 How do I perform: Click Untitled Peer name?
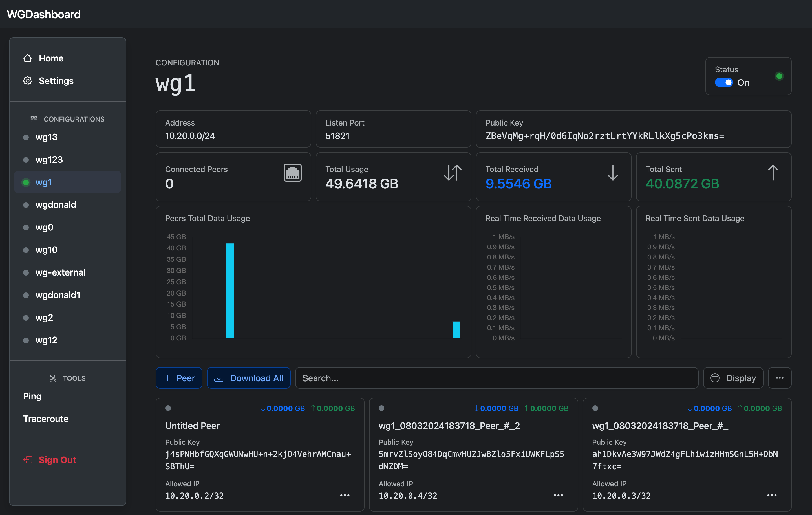point(192,426)
